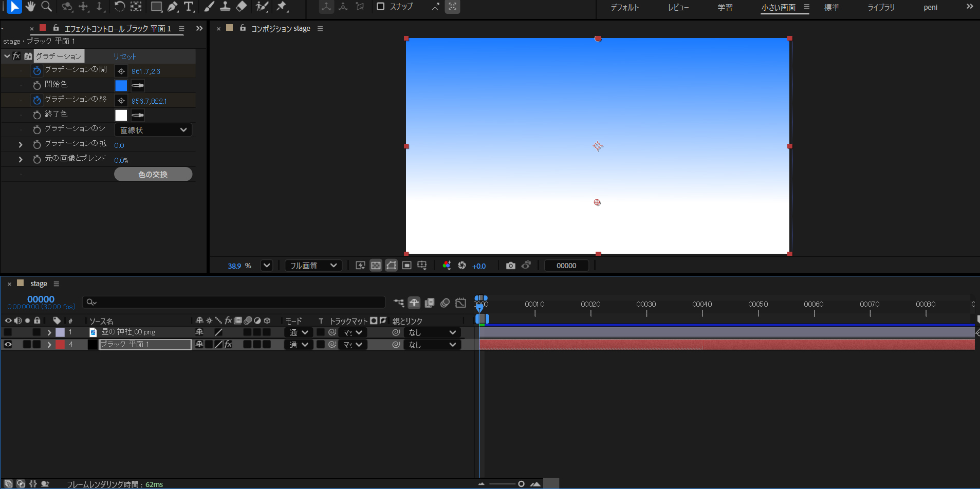Select the Hand tool
This screenshot has width=980, height=489.
pos(30,7)
